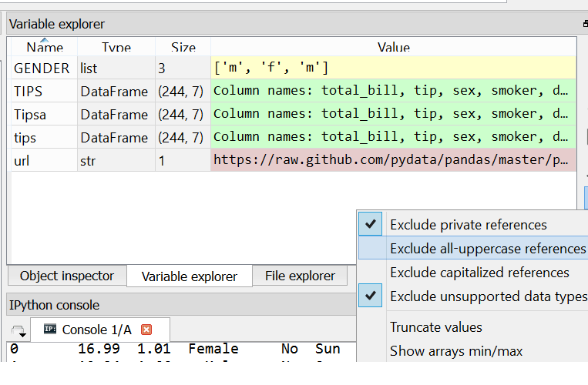Sort variables by Size column
Screen dimensions: 588x385
pyautogui.click(x=183, y=47)
